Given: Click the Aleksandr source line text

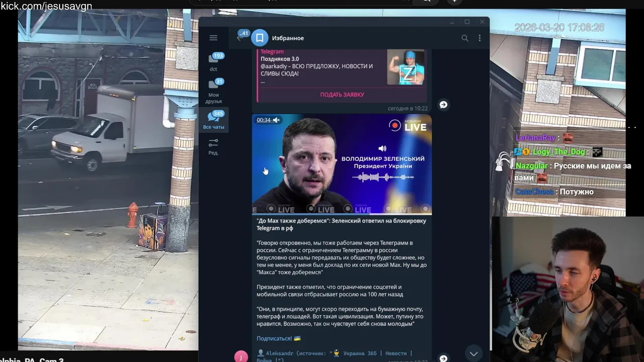Looking at the screenshot, I should (335, 356).
